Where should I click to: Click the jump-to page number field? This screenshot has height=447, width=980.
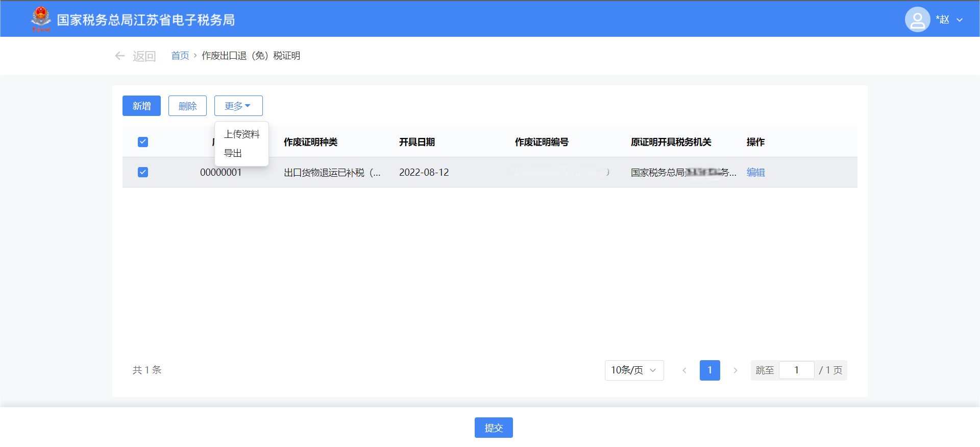coord(796,370)
